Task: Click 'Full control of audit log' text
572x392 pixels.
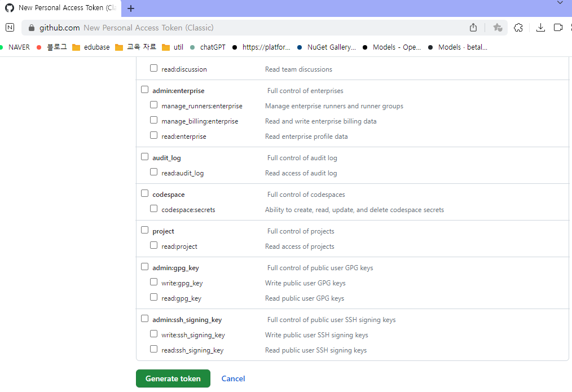Action: (x=302, y=158)
